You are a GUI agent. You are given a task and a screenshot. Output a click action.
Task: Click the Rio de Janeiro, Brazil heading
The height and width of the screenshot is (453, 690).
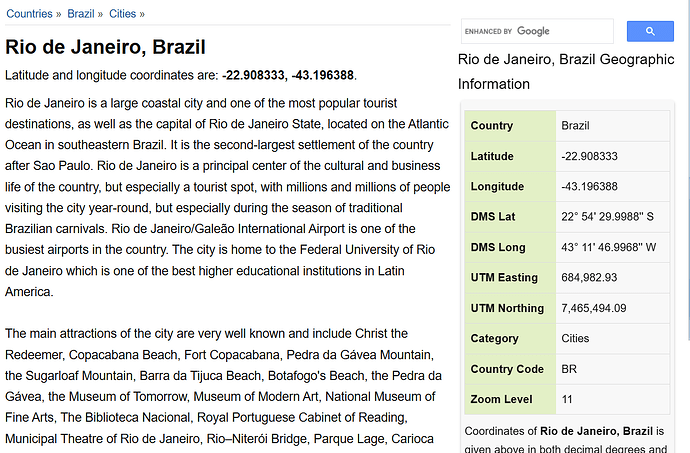105,47
